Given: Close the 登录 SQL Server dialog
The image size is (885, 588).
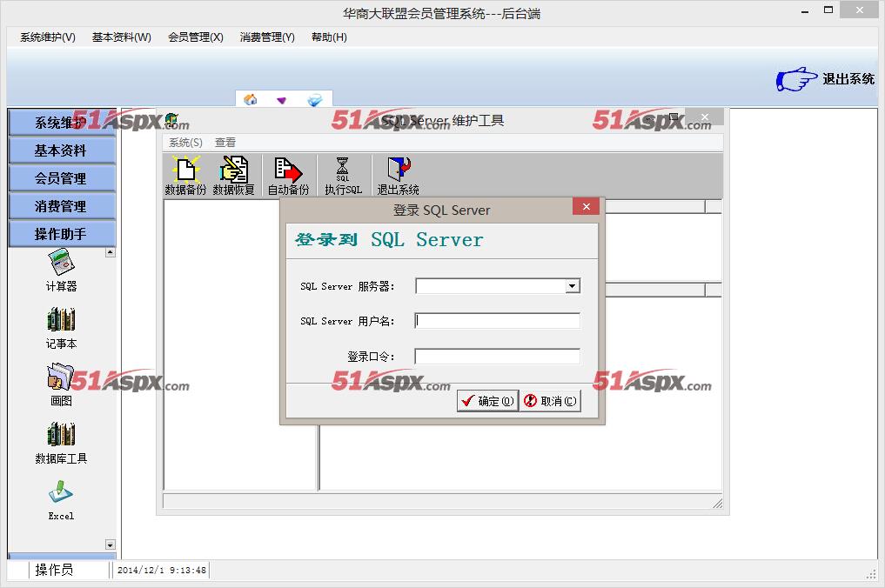Looking at the screenshot, I should [x=586, y=206].
